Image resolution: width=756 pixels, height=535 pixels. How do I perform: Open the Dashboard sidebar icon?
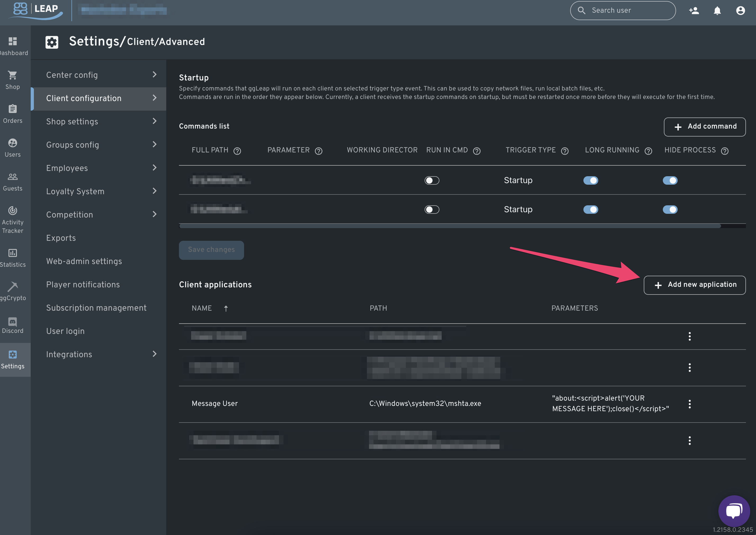click(x=12, y=41)
